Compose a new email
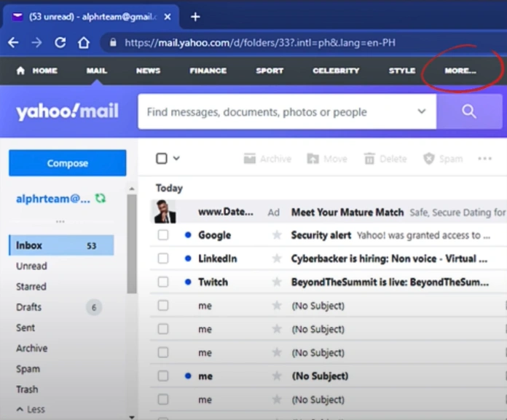507x420 pixels. point(68,163)
